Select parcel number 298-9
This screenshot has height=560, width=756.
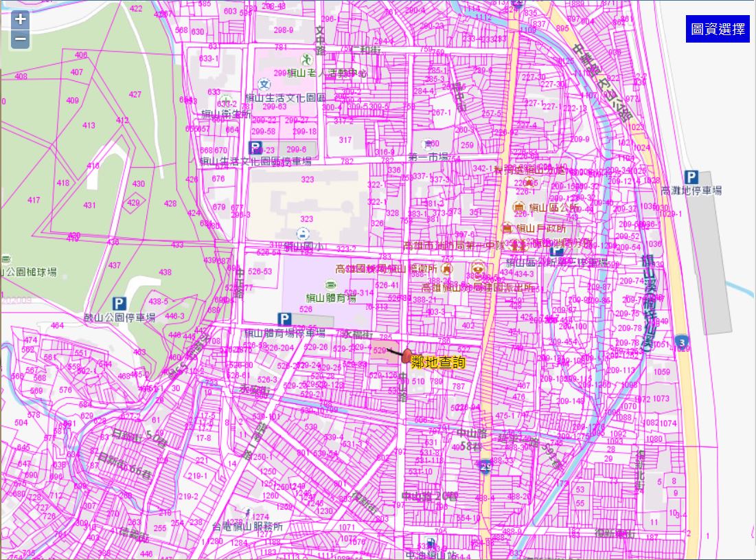click(284, 30)
